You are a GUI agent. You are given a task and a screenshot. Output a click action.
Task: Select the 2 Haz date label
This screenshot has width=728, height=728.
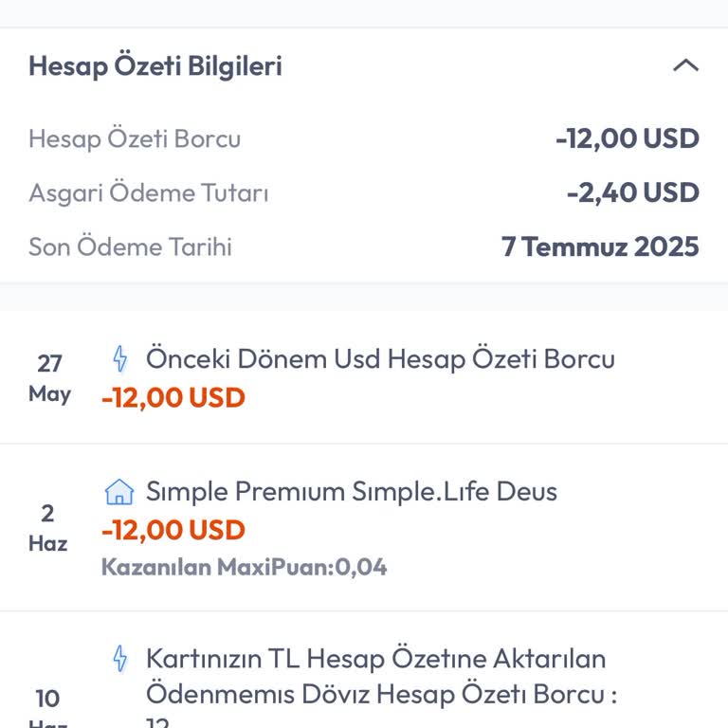click(x=47, y=528)
